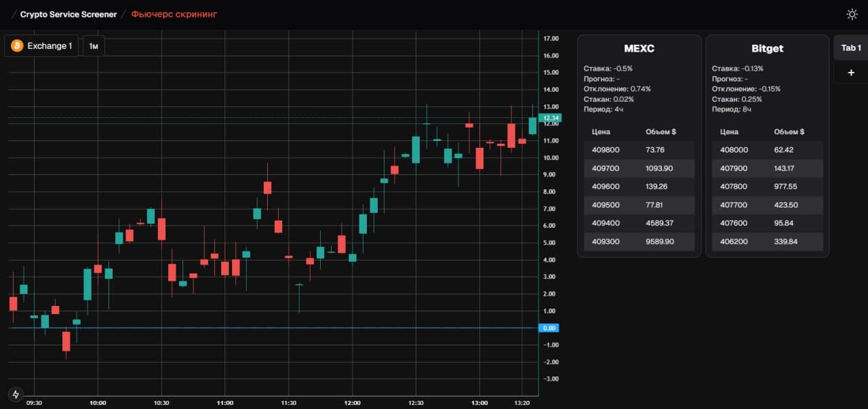The image size is (868, 409).
Task: Click the orange Bitcoin icon
Action: pos(16,46)
